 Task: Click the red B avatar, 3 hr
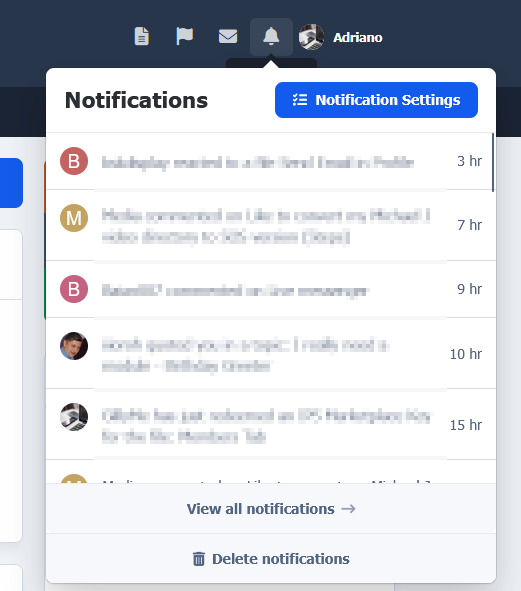74,161
